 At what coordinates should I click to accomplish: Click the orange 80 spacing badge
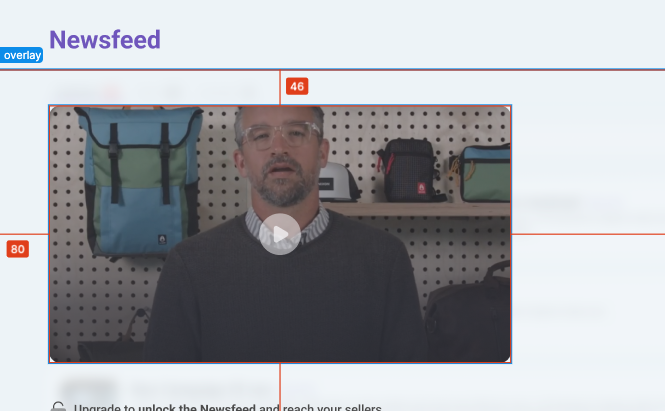[x=18, y=249]
